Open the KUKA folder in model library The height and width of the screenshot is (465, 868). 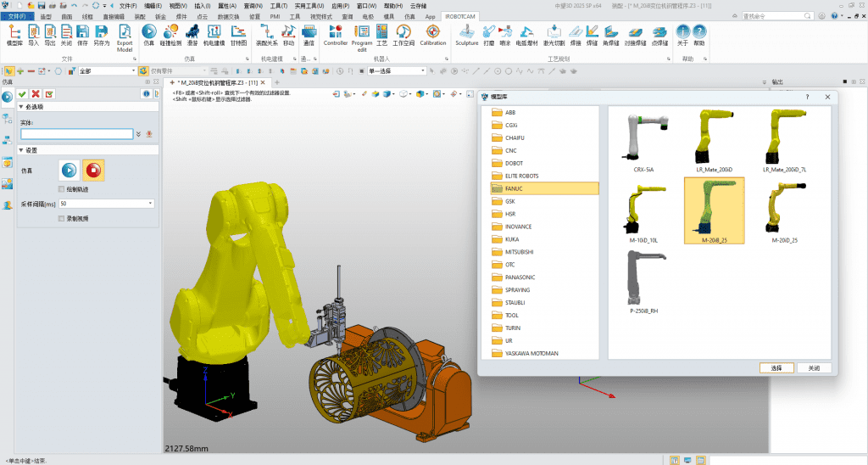coord(511,239)
